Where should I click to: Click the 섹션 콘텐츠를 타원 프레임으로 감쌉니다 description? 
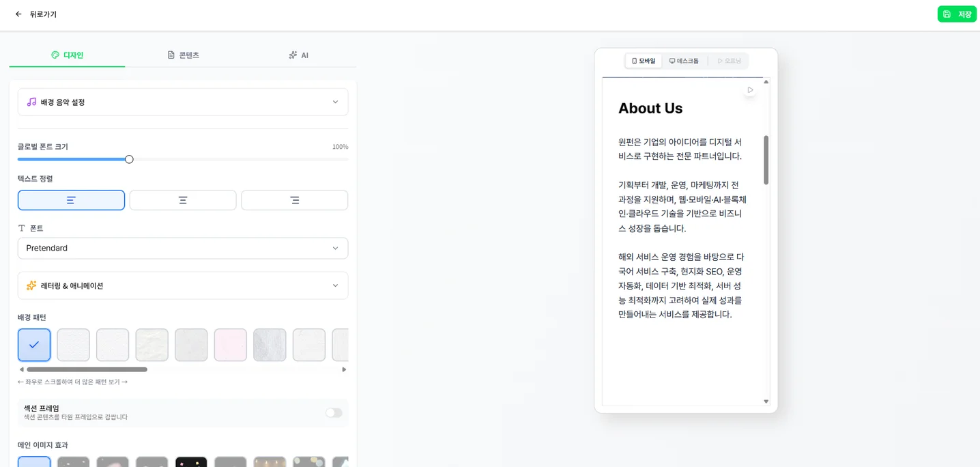click(x=76, y=417)
